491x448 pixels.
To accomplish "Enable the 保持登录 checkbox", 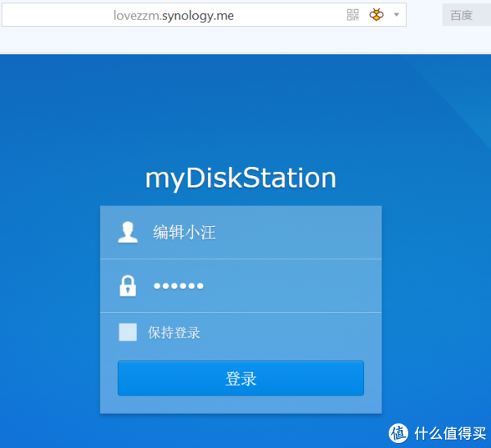I will (128, 332).
